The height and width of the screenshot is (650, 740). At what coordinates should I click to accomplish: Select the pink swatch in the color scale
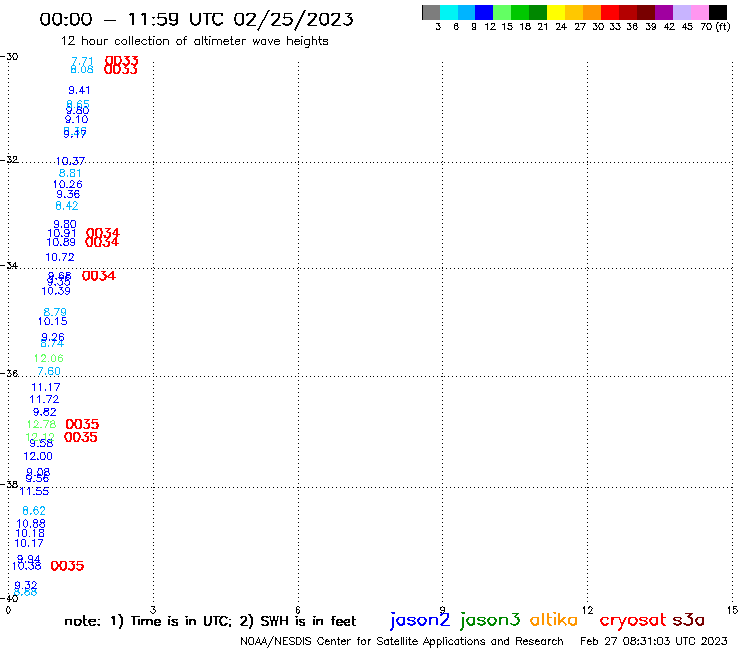pos(699,12)
